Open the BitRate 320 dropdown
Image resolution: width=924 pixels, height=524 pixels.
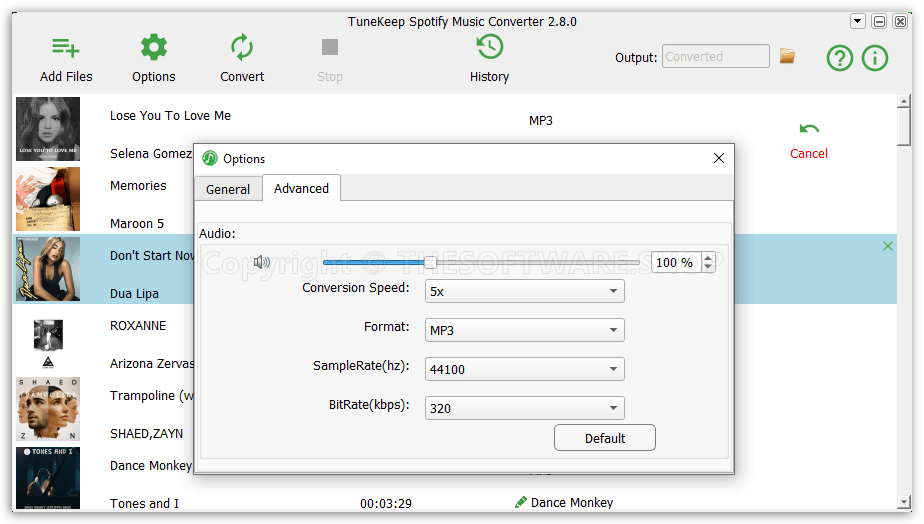pos(524,408)
